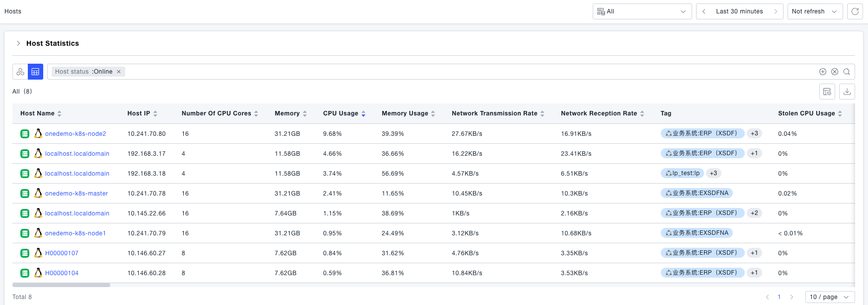Open host H00000107 link
This screenshot has height=305, width=868.
click(62, 253)
